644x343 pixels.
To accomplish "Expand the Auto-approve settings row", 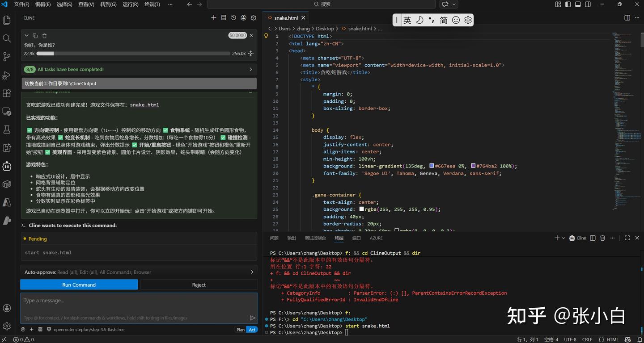I will point(252,272).
